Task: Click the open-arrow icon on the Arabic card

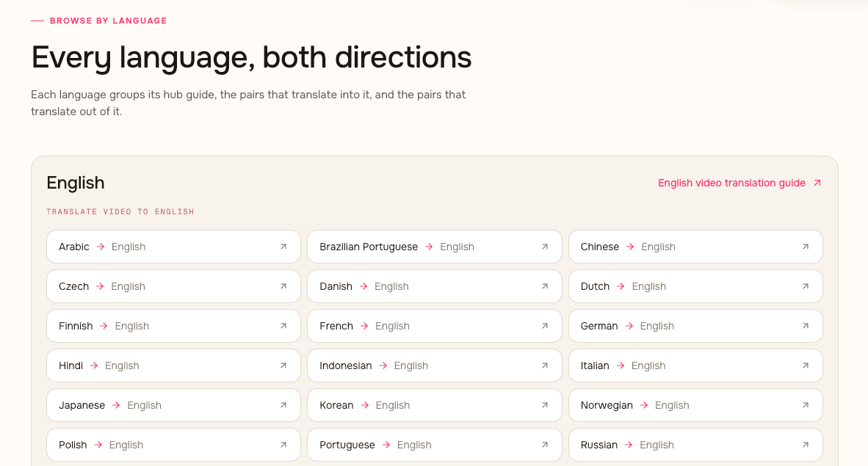Action: pos(283,247)
